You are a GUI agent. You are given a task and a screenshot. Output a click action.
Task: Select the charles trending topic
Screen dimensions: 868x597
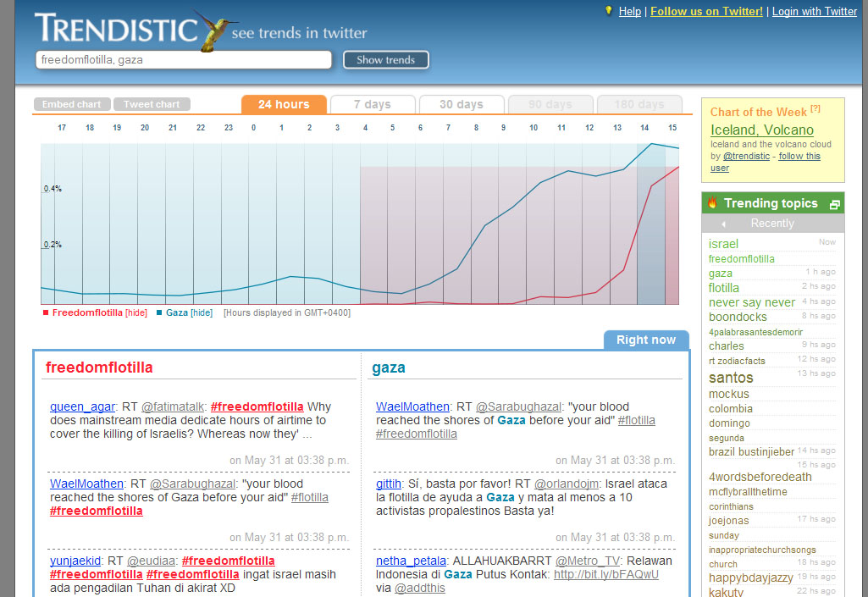(x=727, y=346)
